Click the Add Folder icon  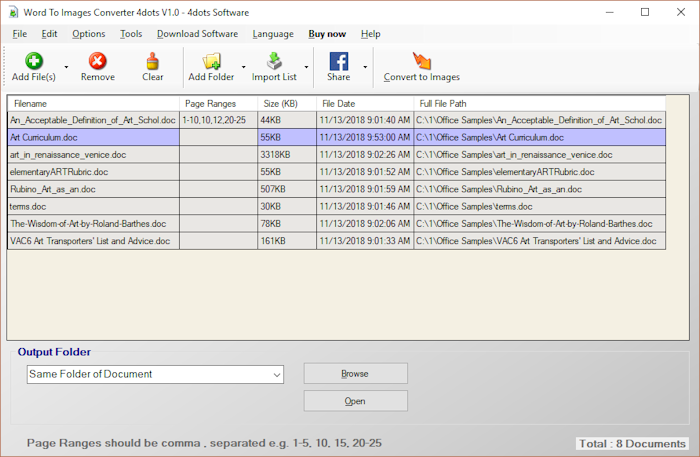coord(211,61)
